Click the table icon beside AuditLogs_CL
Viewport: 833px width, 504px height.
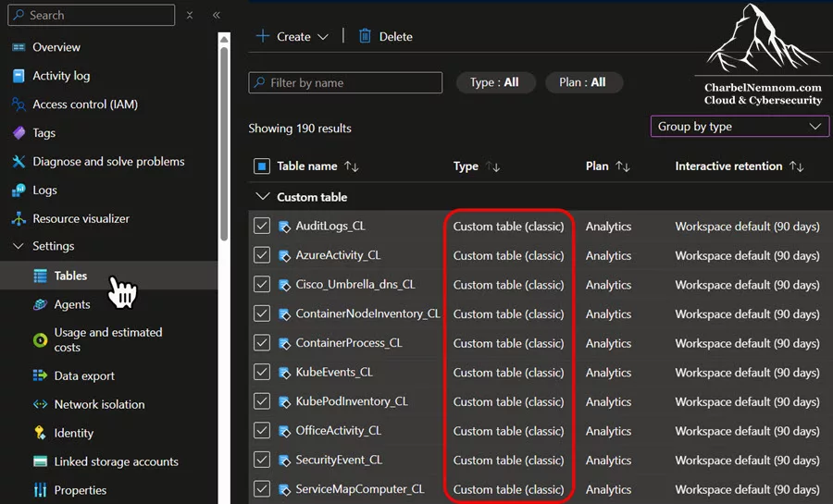coord(285,227)
